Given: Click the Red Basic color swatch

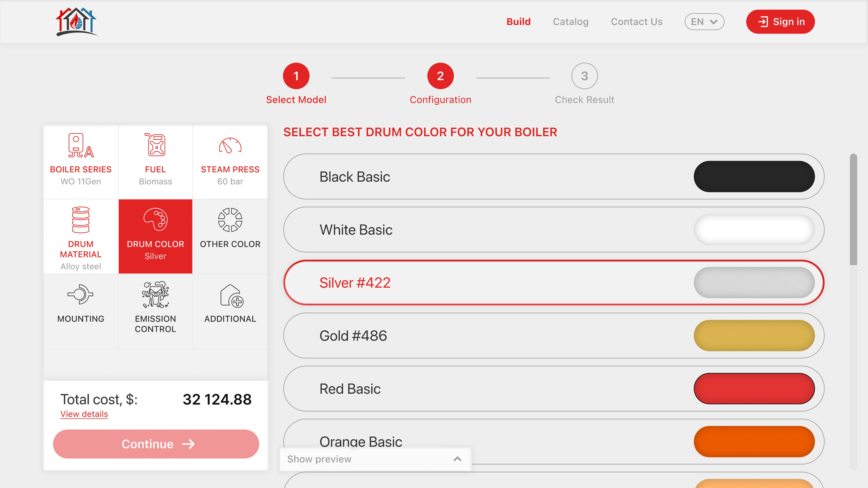Looking at the screenshot, I should coord(754,389).
